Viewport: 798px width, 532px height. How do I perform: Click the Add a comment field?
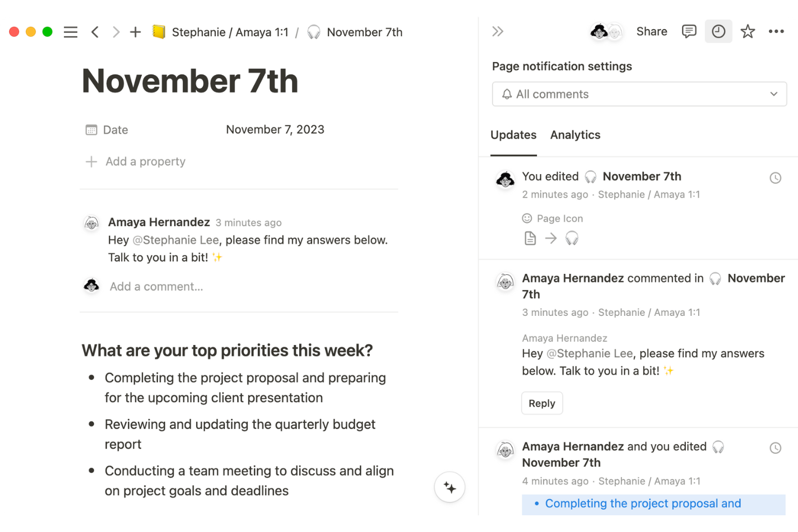click(x=156, y=286)
